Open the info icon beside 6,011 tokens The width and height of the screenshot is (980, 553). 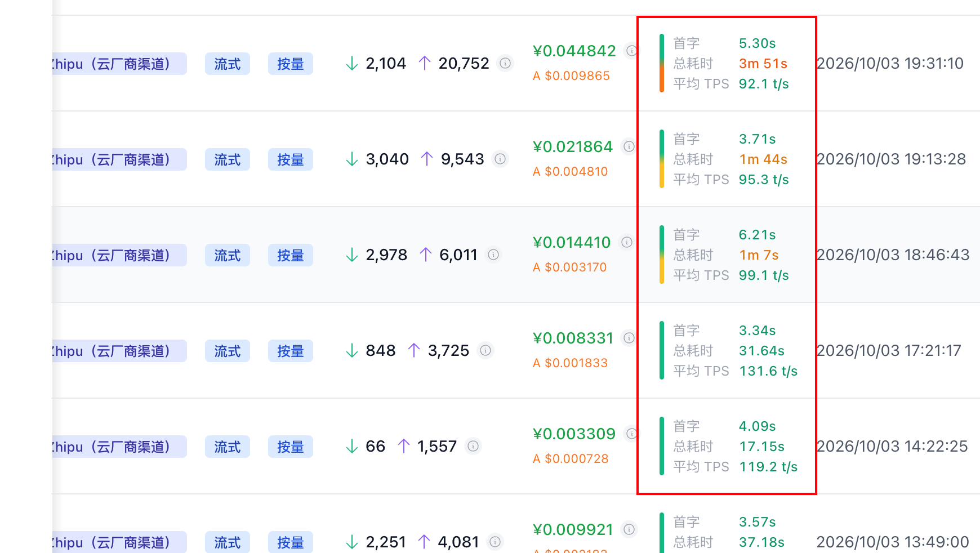pyautogui.click(x=493, y=255)
